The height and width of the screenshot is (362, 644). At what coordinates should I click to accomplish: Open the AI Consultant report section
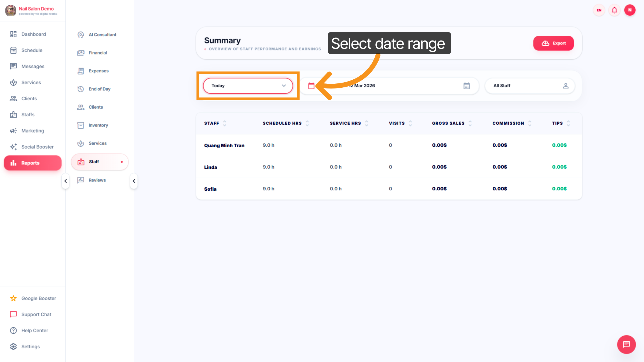click(x=103, y=35)
